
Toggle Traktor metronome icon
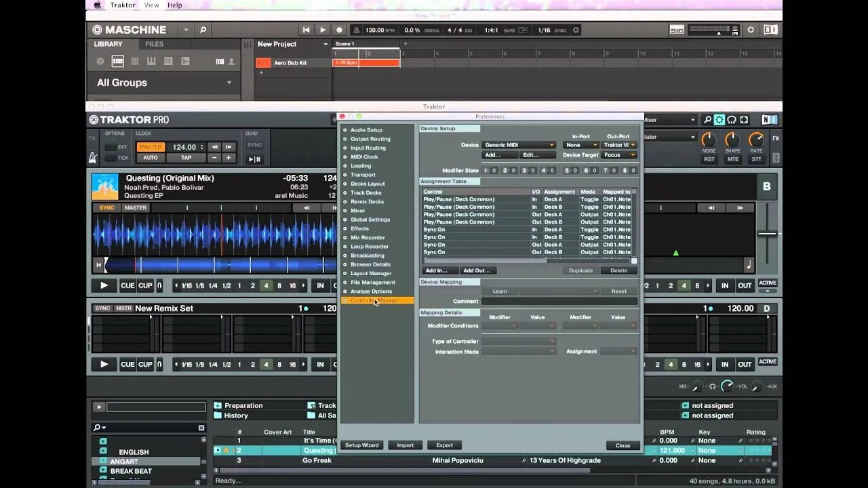tap(93, 158)
